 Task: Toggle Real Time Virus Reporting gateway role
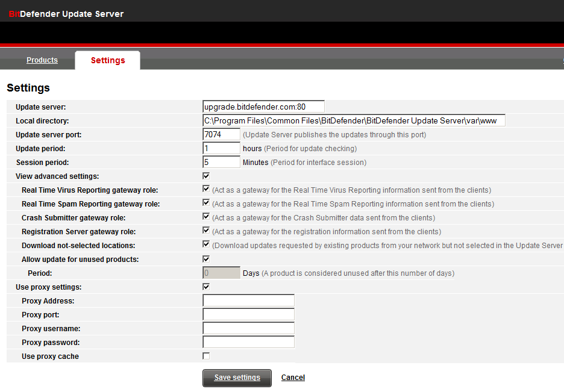(x=206, y=188)
